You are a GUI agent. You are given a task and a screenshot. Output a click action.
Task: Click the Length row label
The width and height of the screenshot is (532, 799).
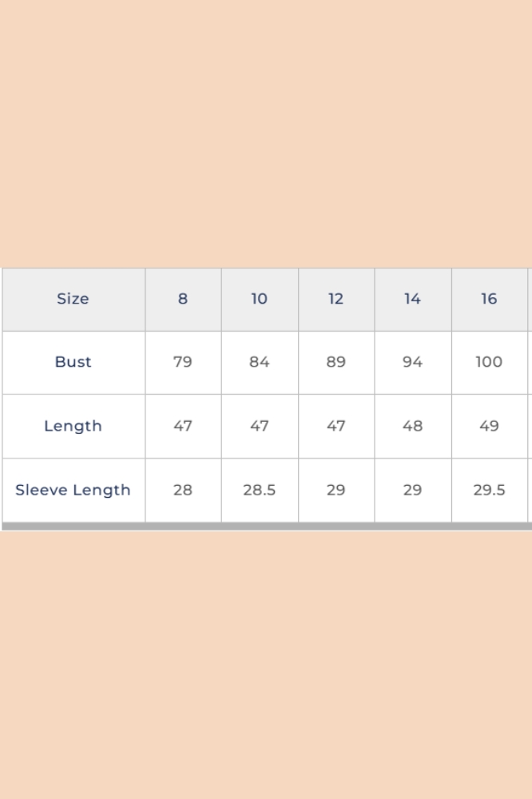73,426
